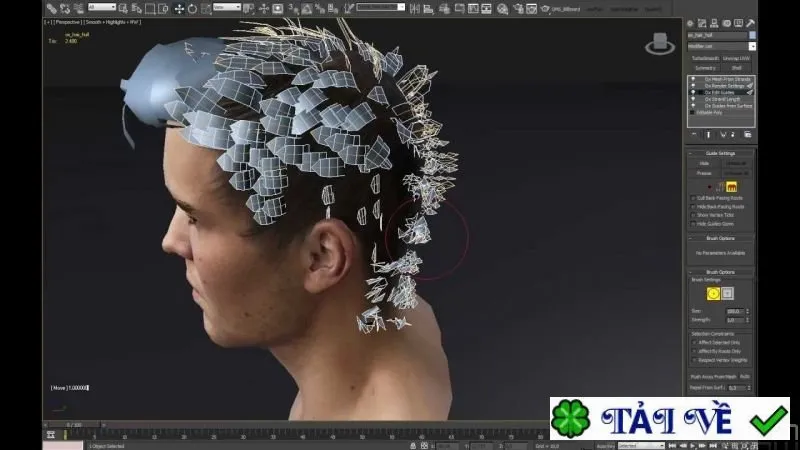The width and height of the screenshot is (800, 450).
Task: Toggle the Ox Mesh From Strands lightbulb
Action: pos(693,79)
